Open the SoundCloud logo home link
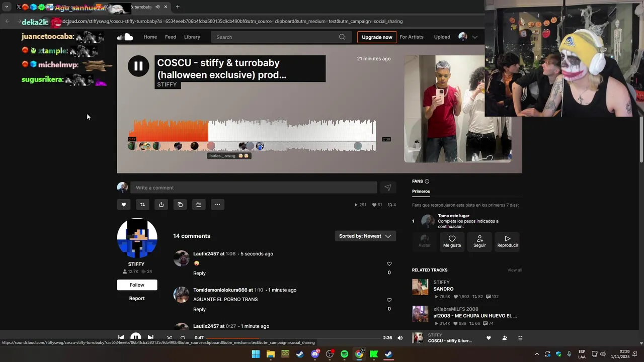This screenshot has width=644, height=362. click(125, 37)
